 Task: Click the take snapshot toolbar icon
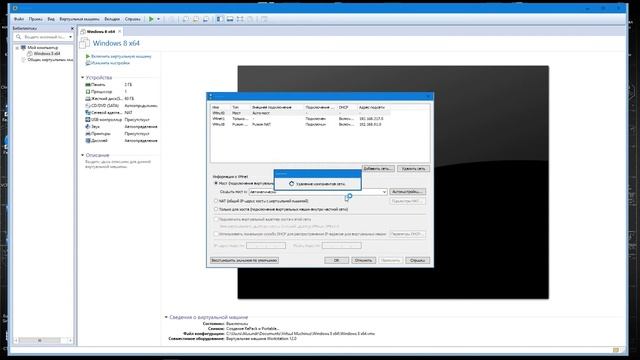pyautogui.click(x=186, y=19)
